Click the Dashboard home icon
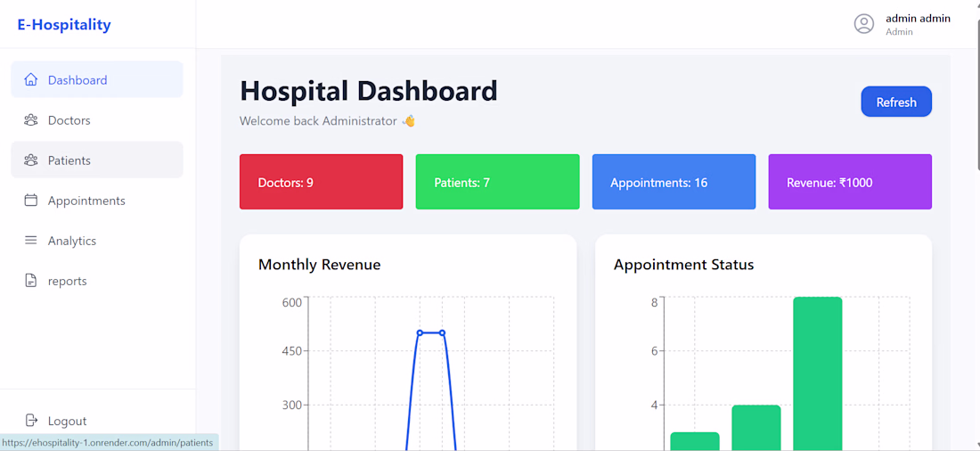 coord(30,80)
